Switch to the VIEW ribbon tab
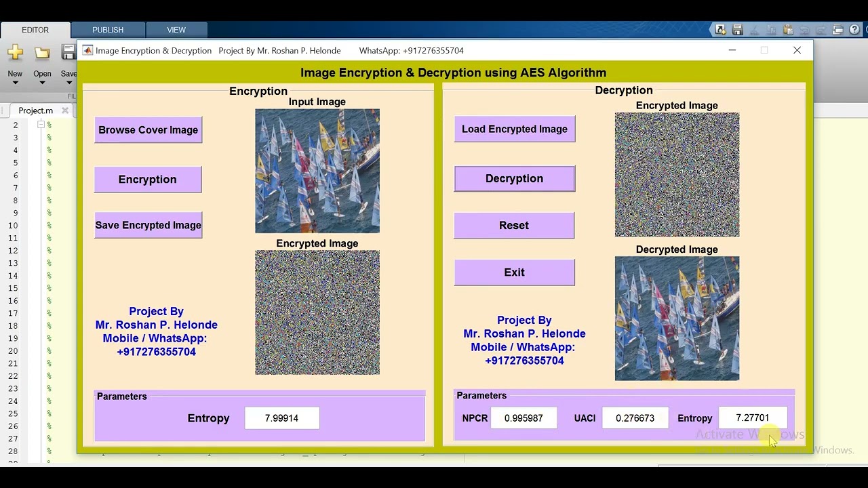The width and height of the screenshot is (868, 488). point(176,30)
